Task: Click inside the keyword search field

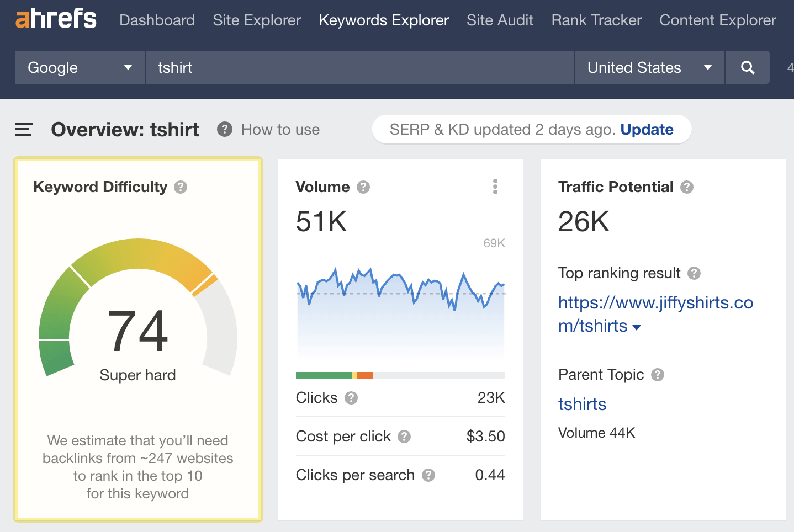Action: pos(359,67)
